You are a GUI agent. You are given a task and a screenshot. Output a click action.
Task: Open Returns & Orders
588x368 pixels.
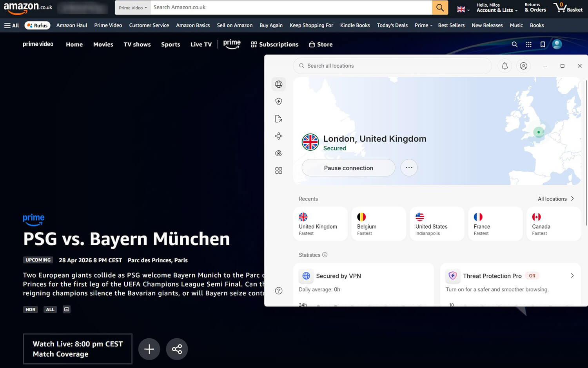pos(535,8)
